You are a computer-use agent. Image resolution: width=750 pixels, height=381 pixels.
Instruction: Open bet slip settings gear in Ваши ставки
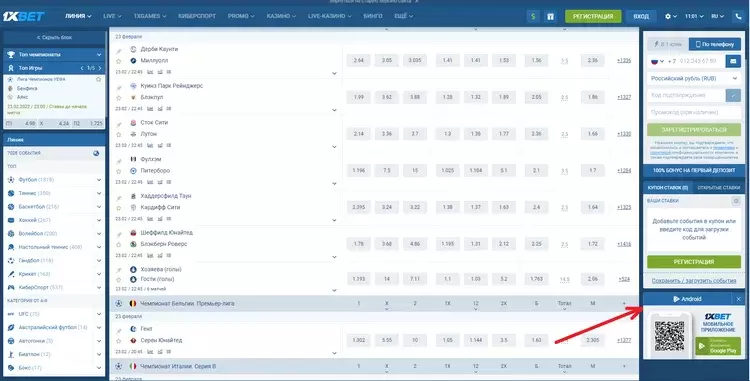(x=736, y=201)
